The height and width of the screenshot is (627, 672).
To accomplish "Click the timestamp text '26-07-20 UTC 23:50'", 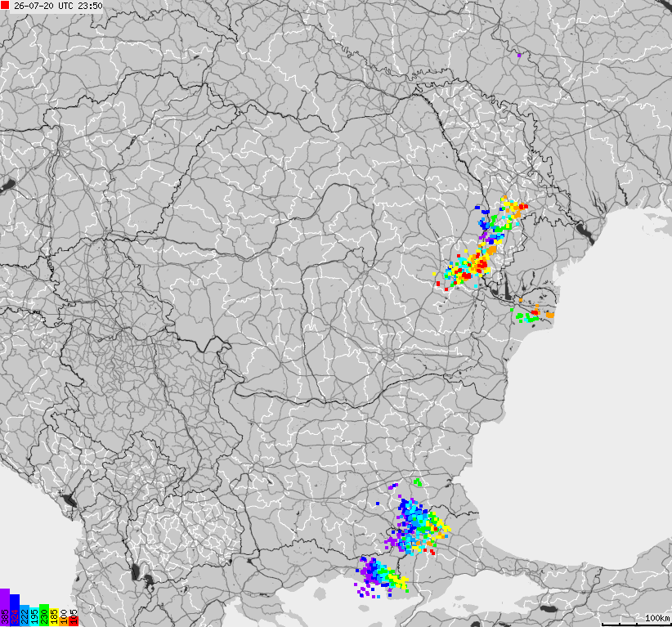I will pos(58,6).
